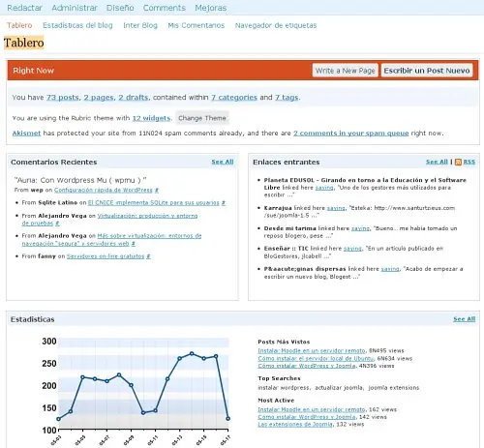
Task: Click the RSS text link
Action: (x=469, y=162)
